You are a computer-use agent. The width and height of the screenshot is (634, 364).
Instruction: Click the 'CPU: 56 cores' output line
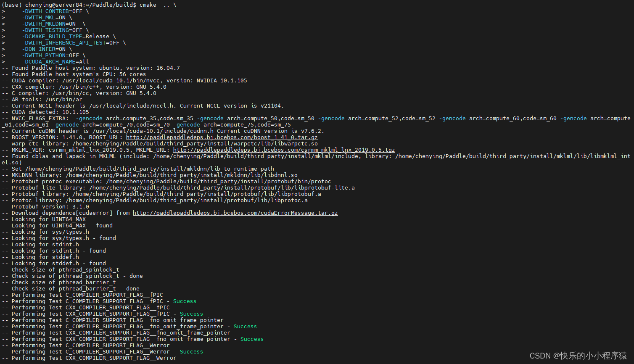(x=74, y=74)
